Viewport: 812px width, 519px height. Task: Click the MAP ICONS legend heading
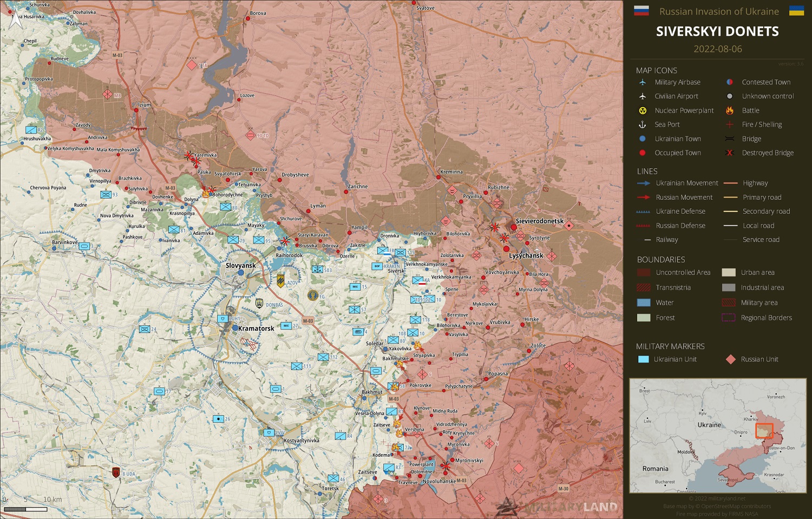pos(657,70)
